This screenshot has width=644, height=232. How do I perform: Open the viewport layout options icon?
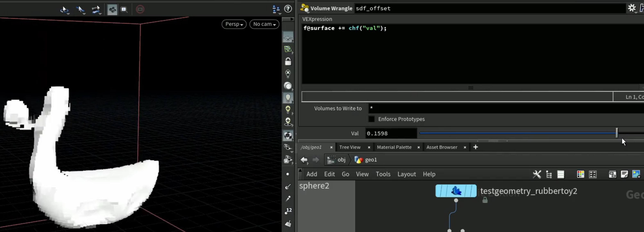coord(276,9)
